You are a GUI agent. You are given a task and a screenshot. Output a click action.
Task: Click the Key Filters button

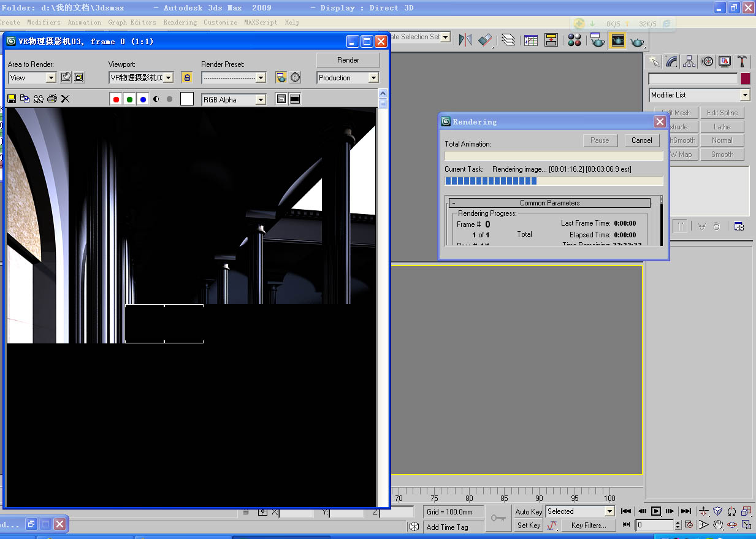589,526
